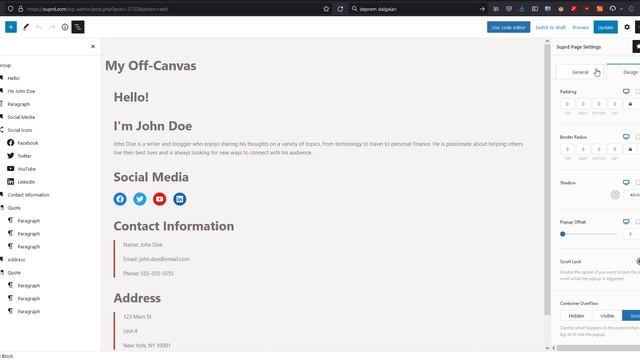Screen dimensions: 640x360
Task: Close the List View panel
Action: pyautogui.click(x=93, y=47)
